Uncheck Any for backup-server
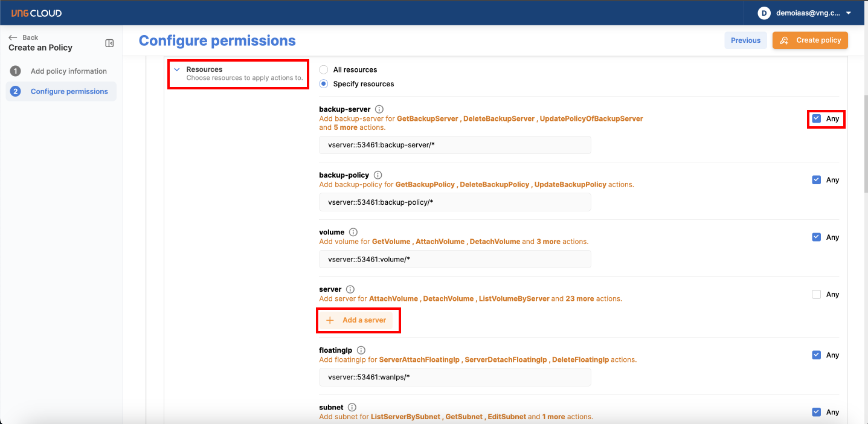The image size is (868, 424). pos(817,118)
